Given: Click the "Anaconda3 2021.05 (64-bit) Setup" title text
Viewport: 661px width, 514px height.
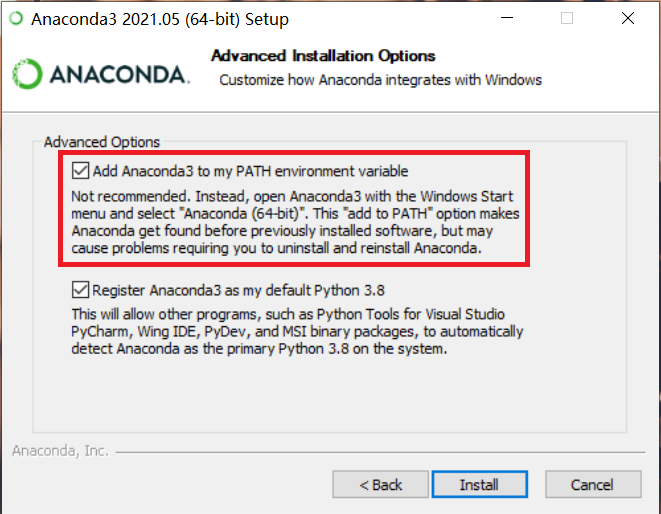Looking at the screenshot, I should point(160,18).
